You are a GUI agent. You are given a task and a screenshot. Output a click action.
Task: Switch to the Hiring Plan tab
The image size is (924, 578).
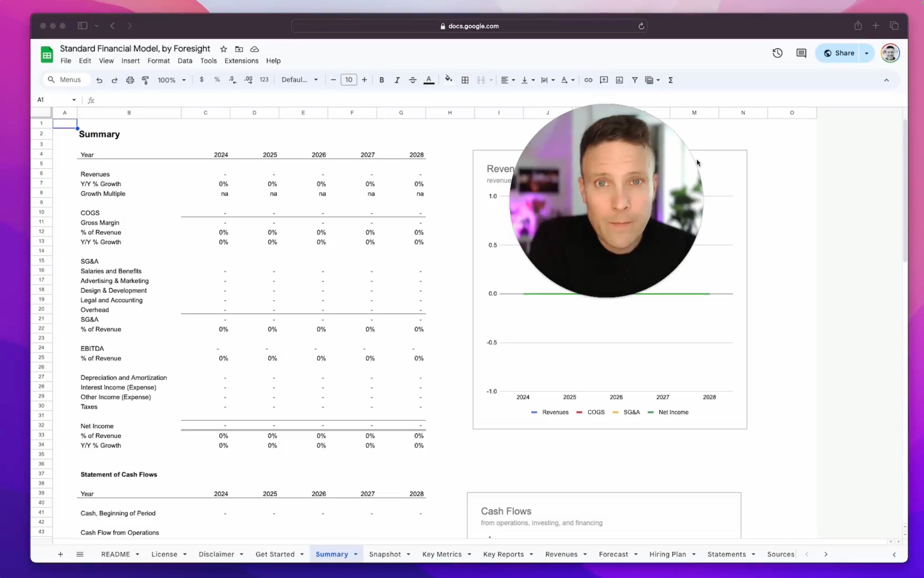pyautogui.click(x=667, y=554)
